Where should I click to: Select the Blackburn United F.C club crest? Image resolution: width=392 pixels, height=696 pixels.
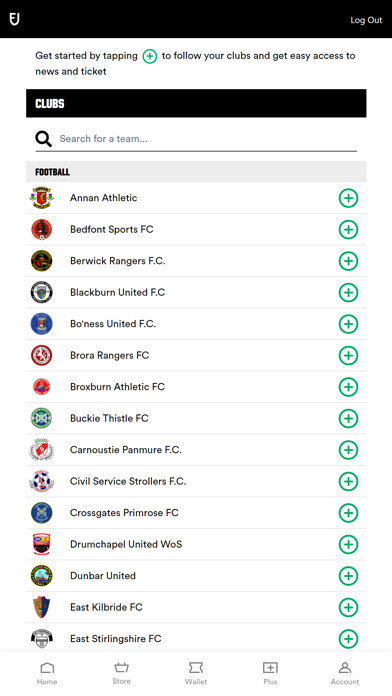pos(42,293)
